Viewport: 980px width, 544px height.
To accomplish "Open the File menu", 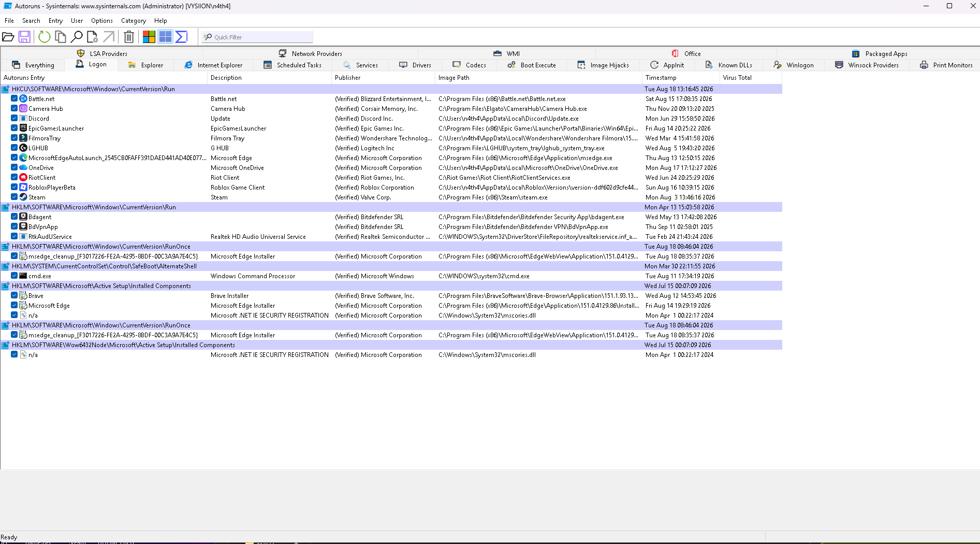I will point(9,21).
